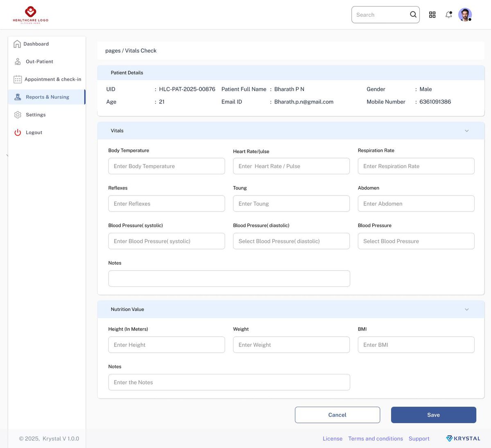The height and width of the screenshot is (448, 491).
Task: Click the Appointment calendar icon
Action: [x=18, y=79]
